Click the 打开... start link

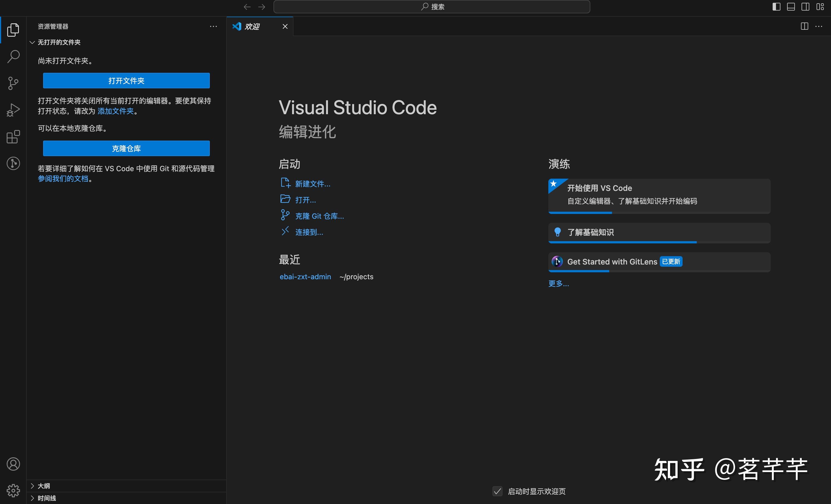305,200
